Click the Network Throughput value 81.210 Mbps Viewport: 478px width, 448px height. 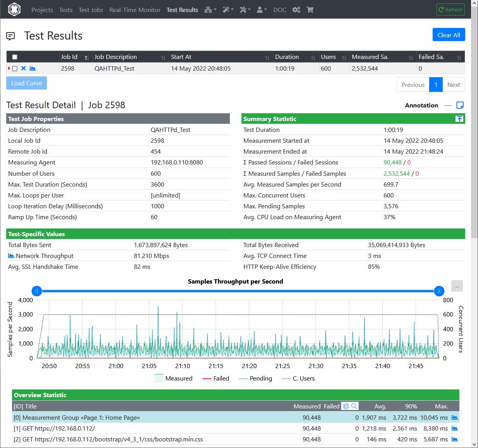coord(152,256)
